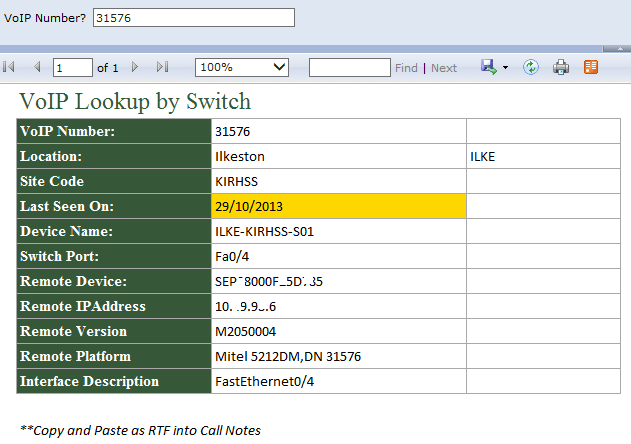
Task: Go to first page of report
Action: [9, 67]
